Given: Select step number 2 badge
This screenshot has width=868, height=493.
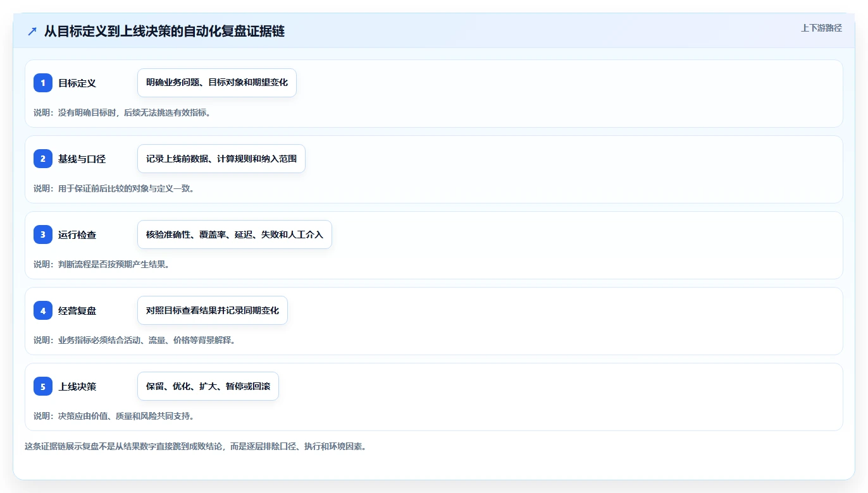Looking at the screenshot, I should (43, 159).
